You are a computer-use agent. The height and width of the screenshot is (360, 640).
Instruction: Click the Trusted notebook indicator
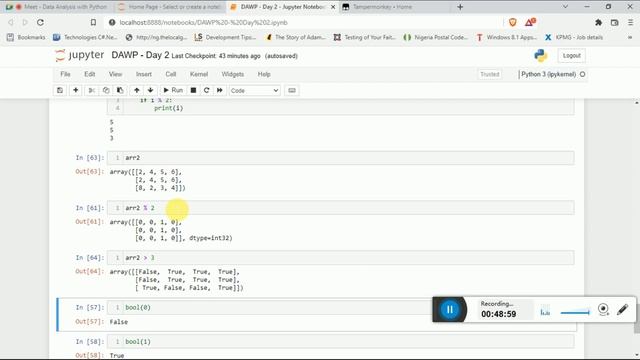tap(490, 74)
